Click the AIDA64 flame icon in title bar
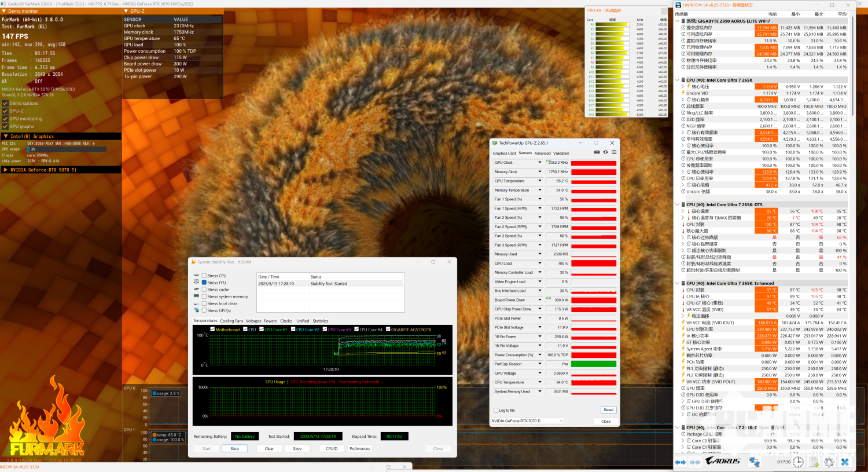This screenshot has height=472, width=868. (194, 262)
